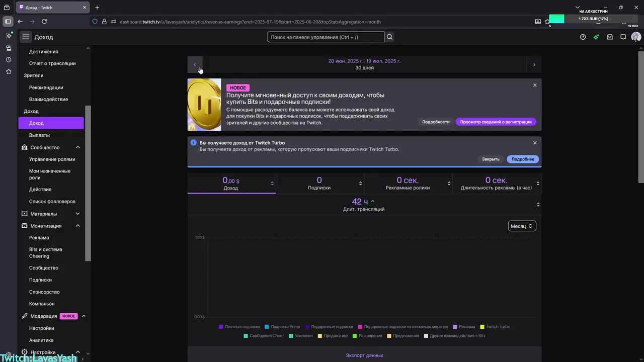Open the bookmarks star sidebar icon
This screenshot has height=362, width=644.
9,72
